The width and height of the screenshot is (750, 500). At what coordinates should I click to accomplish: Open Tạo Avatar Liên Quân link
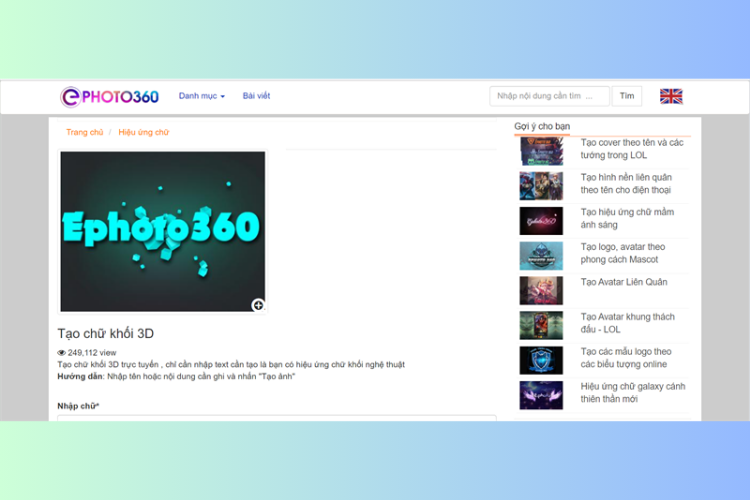point(624,282)
